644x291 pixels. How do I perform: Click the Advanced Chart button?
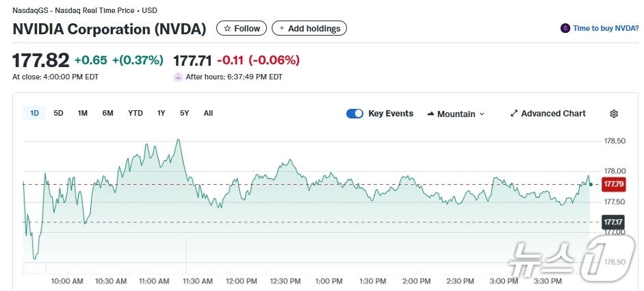(553, 114)
